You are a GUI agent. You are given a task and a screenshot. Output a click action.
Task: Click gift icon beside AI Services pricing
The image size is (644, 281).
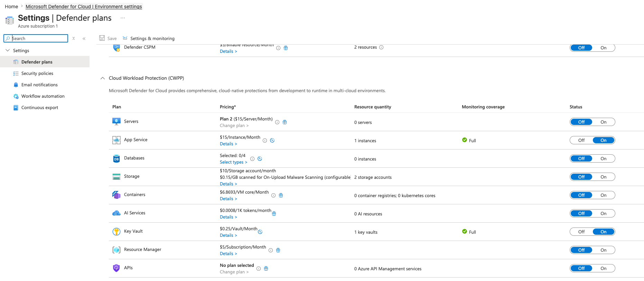click(x=274, y=214)
